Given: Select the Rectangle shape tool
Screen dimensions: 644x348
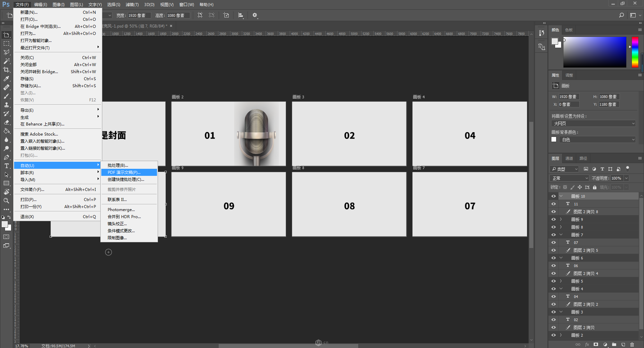Looking at the screenshot, I should (6, 183).
